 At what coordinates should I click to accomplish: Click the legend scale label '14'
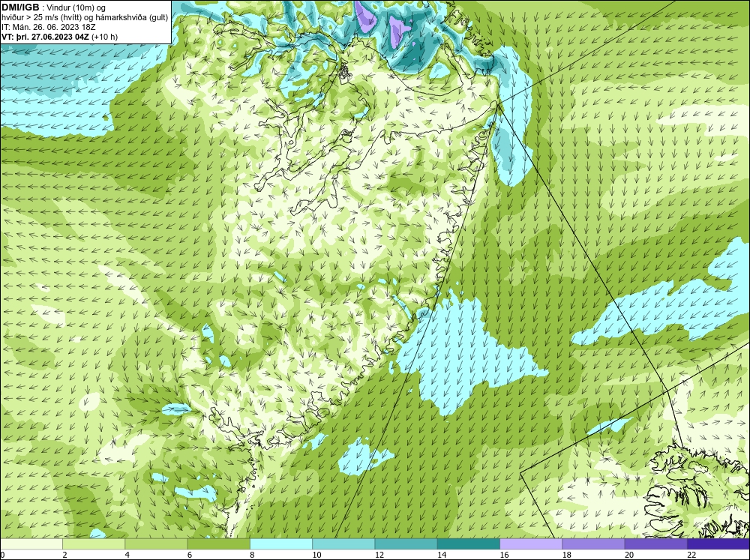442,555
